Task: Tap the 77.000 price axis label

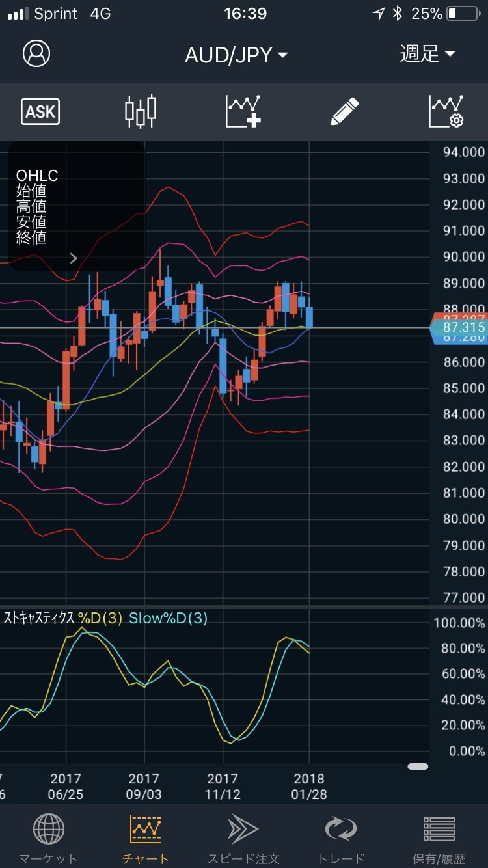Action: [x=464, y=598]
